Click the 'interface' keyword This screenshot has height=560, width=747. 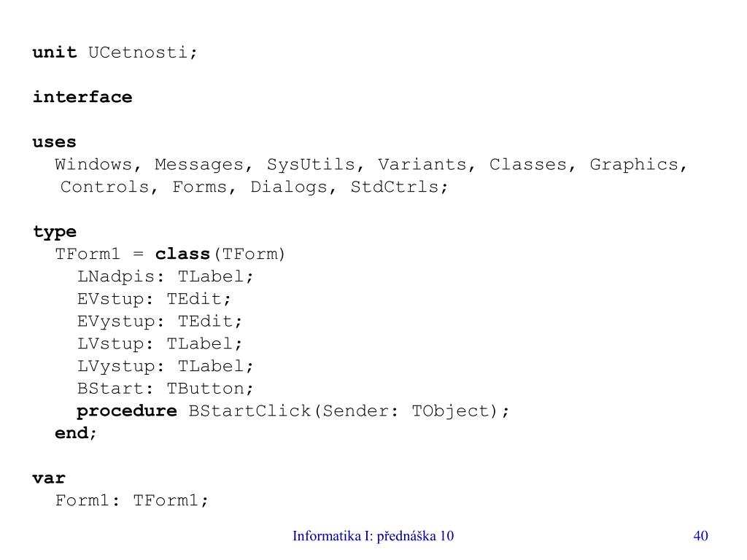pos(82,97)
